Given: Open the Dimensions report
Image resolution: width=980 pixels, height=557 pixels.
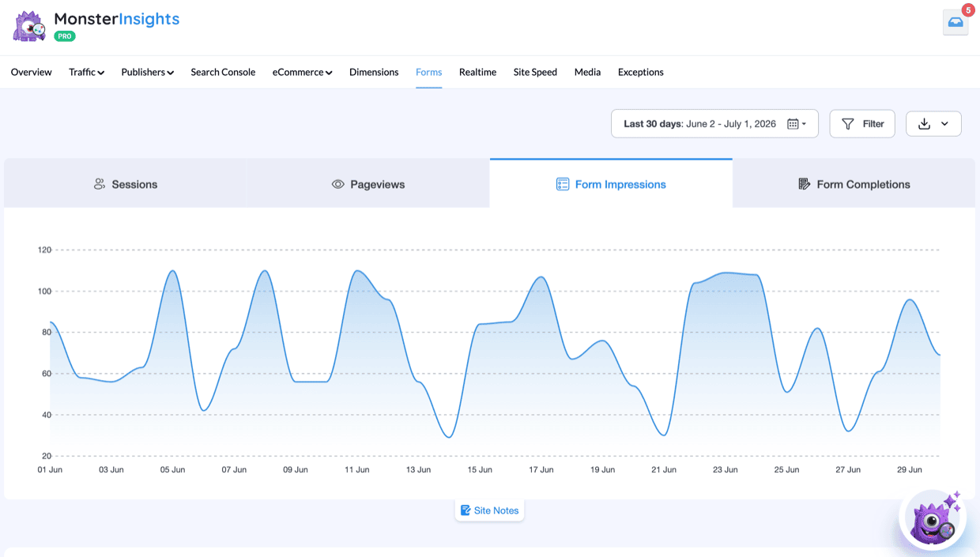Looking at the screenshot, I should point(374,72).
